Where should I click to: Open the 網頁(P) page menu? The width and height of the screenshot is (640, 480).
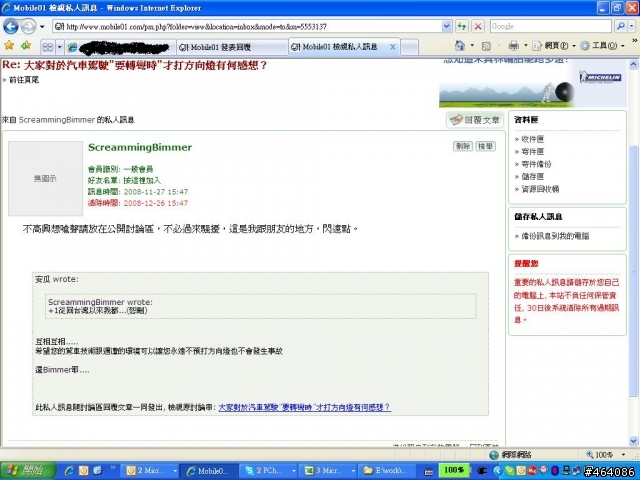tap(553, 46)
